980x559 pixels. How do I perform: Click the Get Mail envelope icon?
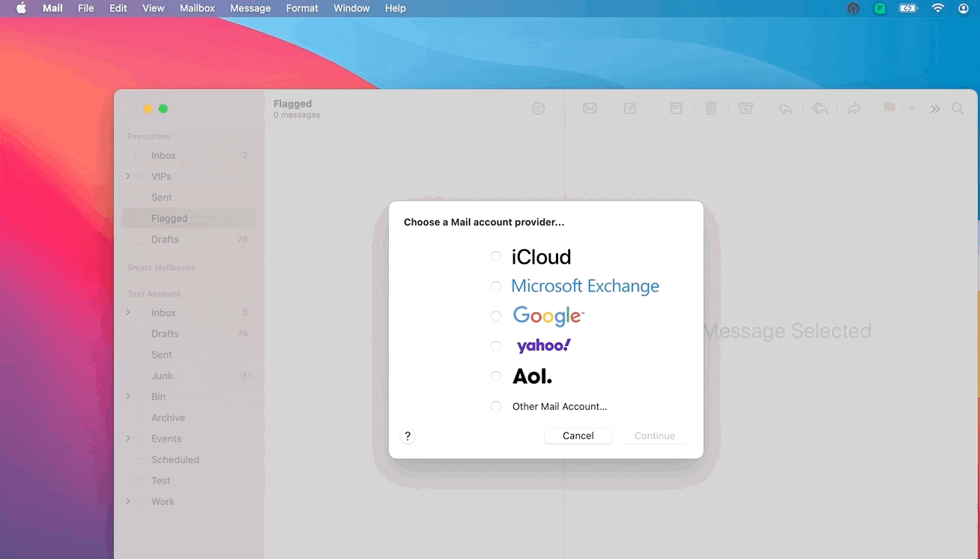[590, 109]
